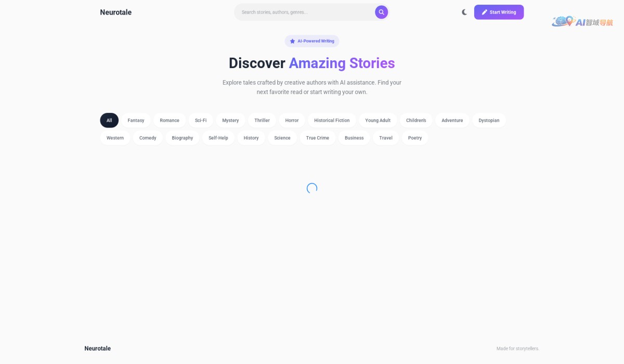
Task: Select the True Crime genre filter
Action: click(x=318, y=138)
